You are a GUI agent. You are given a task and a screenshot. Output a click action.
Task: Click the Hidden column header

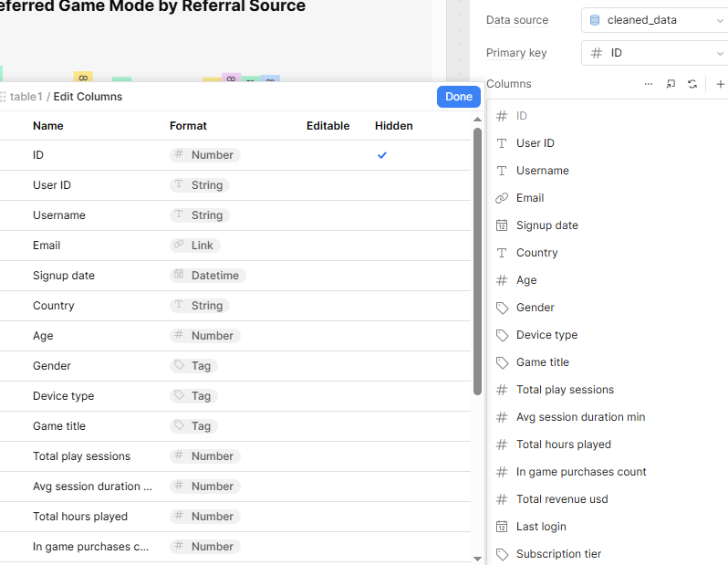tap(394, 126)
